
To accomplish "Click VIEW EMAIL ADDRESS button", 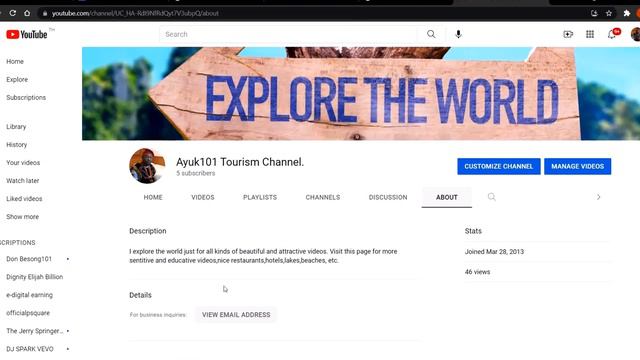I will click(x=236, y=315).
